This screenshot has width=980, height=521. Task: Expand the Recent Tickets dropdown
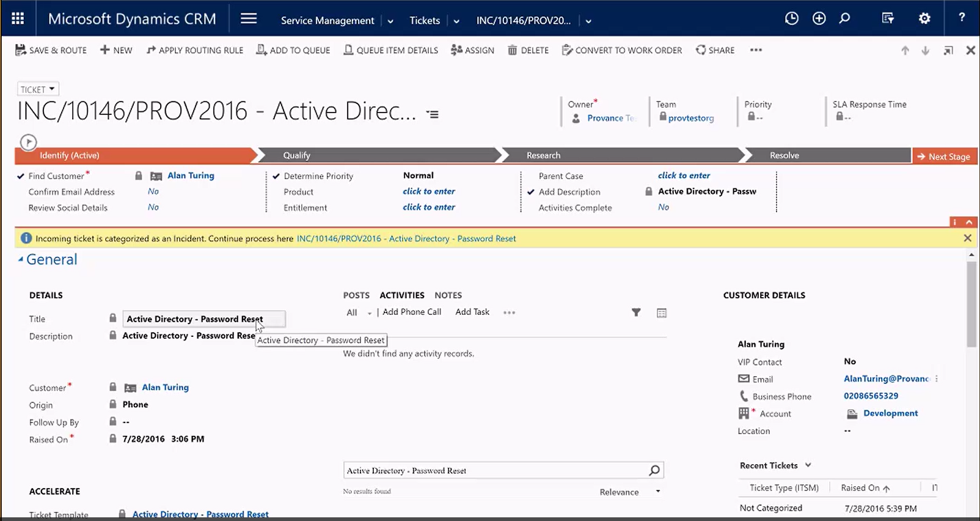coord(808,465)
